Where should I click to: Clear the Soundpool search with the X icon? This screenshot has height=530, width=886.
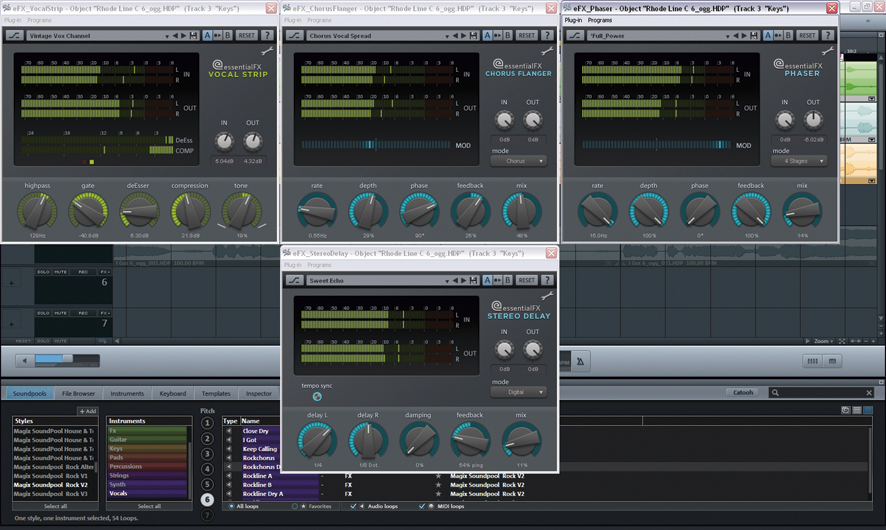click(869, 393)
